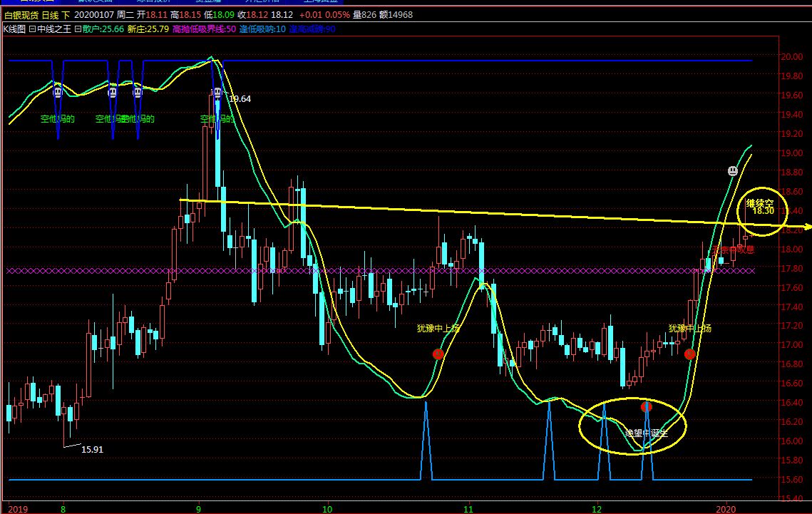Collapse the 中线之王 indicator box toggle
812x514 pixels.
point(32,29)
